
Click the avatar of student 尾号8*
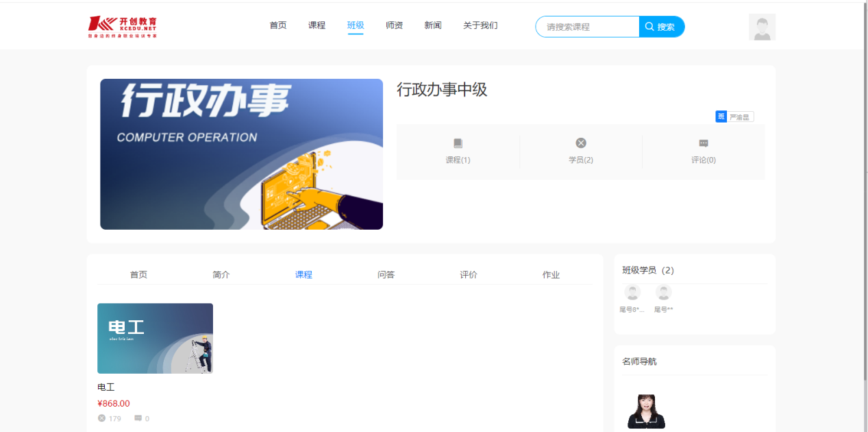click(x=632, y=292)
